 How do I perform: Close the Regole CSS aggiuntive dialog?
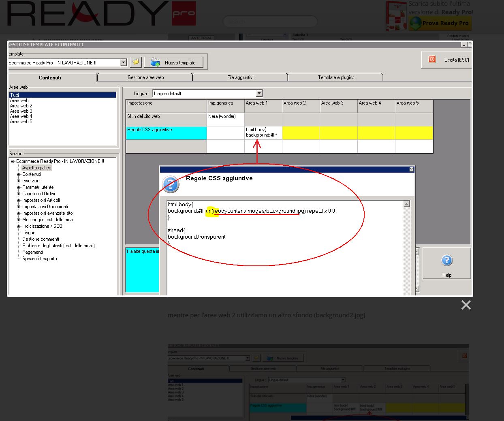[411, 169]
